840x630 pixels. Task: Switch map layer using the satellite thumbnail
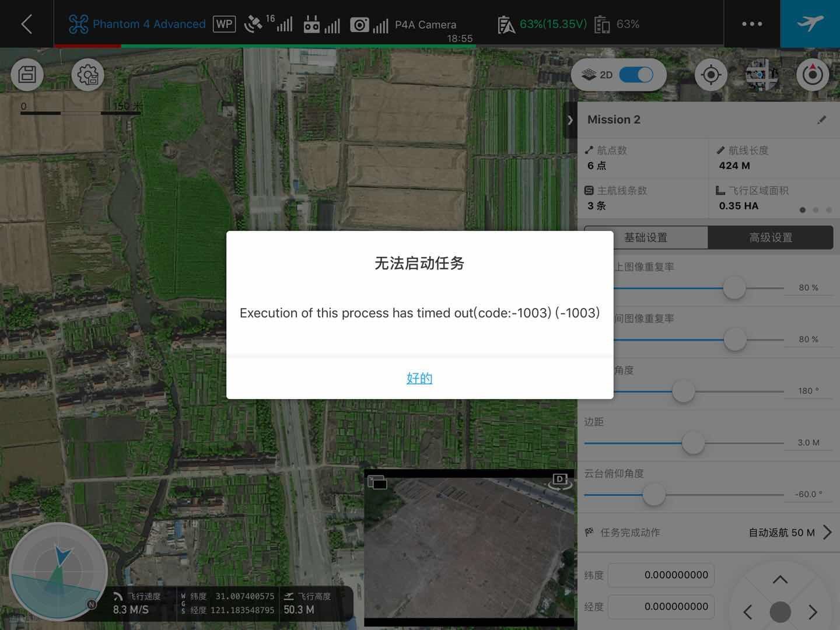pos(762,75)
